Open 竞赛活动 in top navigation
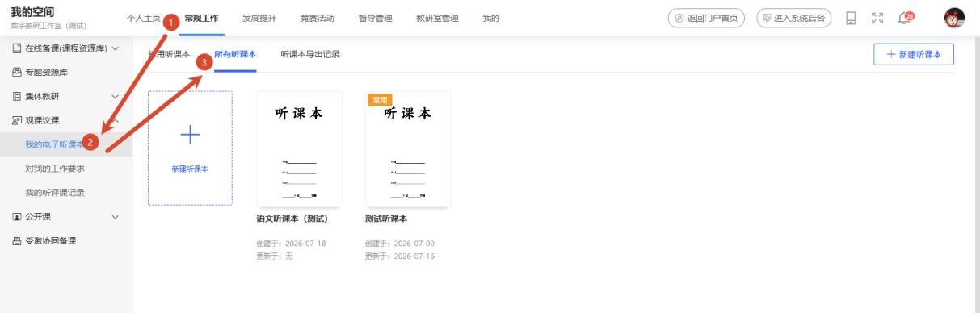The image size is (980, 313). (x=317, y=18)
